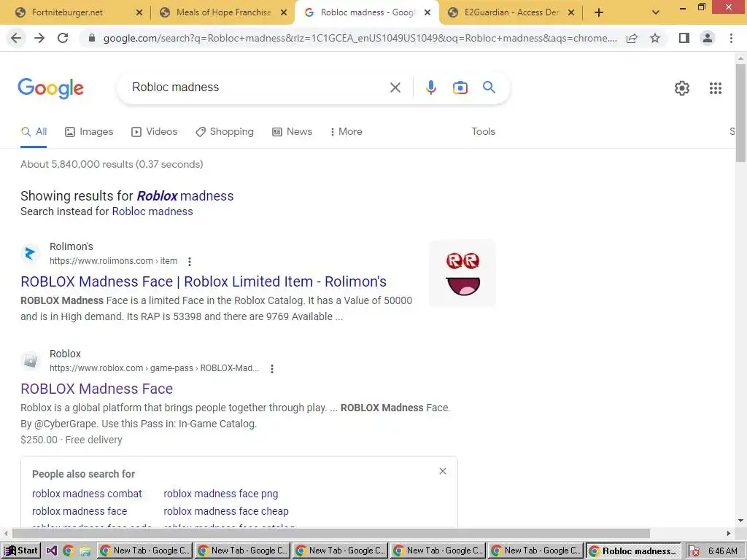The image size is (747, 560).
Task: Search by image with the camera icon
Action: 460,87
